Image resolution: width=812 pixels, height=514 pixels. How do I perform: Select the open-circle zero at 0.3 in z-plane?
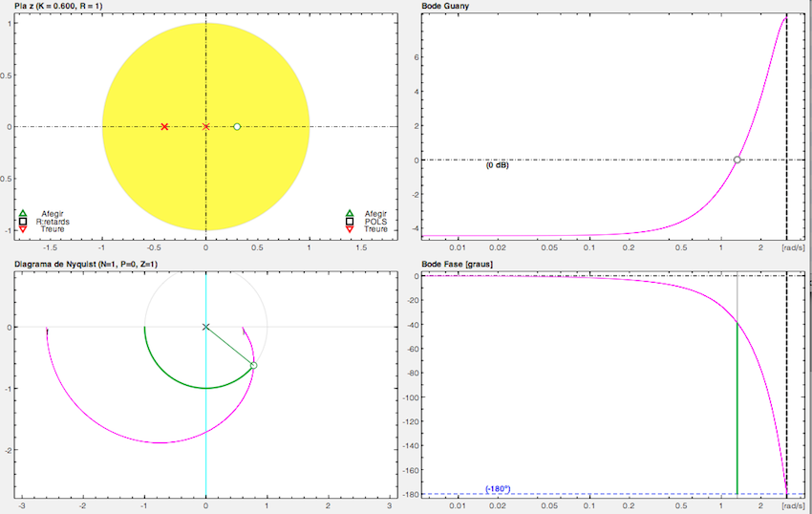pos(237,126)
